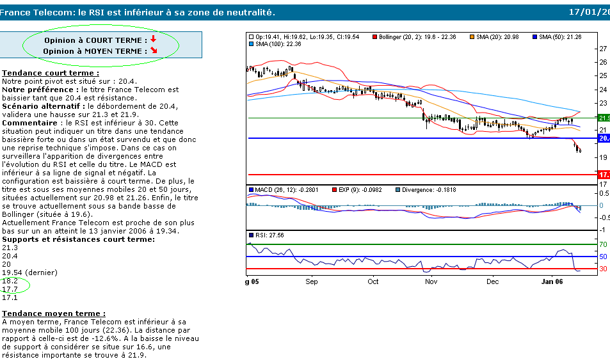Click the 'Jan 06' label on the time axis
This screenshot has height=364, width=610.
(x=552, y=281)
